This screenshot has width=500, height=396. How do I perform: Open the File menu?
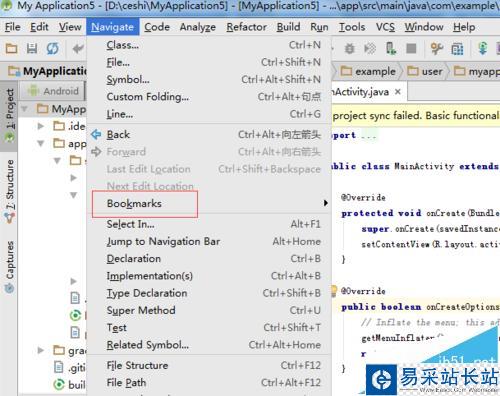click(x=13, y=27)
